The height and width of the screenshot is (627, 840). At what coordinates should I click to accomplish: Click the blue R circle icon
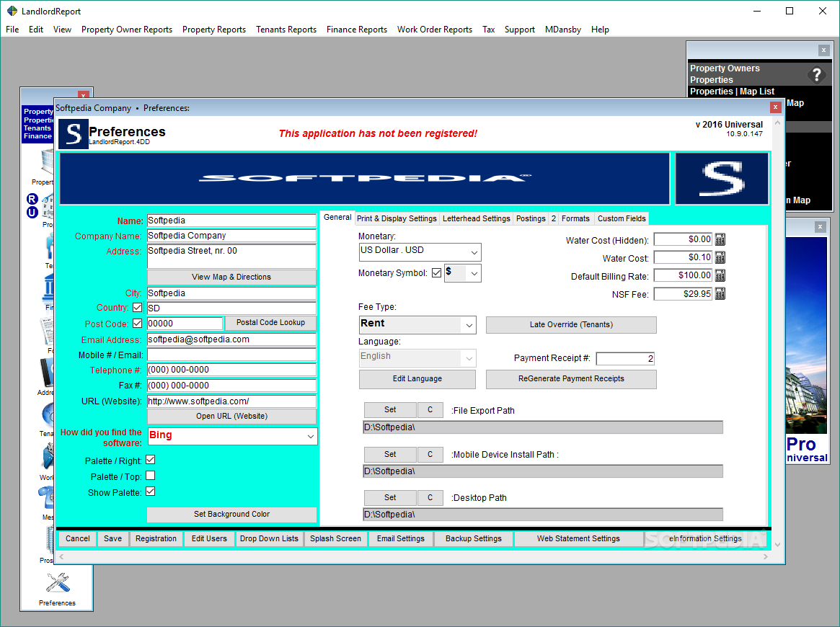(32, 199)
